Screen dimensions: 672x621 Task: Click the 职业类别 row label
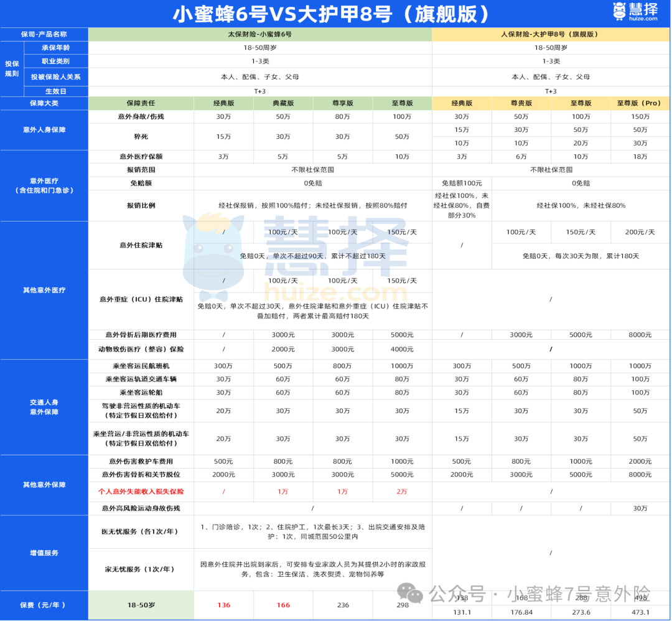pyautogui.click(x=56, y=61)
